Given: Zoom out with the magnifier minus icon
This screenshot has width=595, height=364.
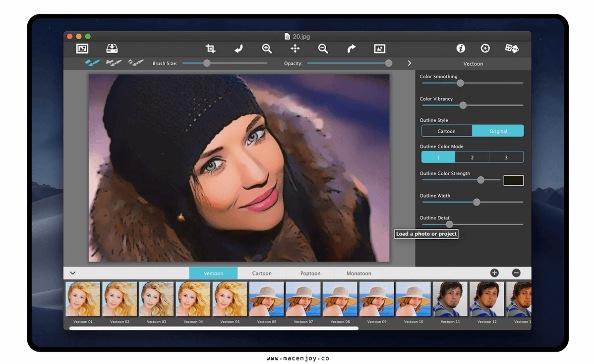Looking at the screenshot, I should (323, 48).
